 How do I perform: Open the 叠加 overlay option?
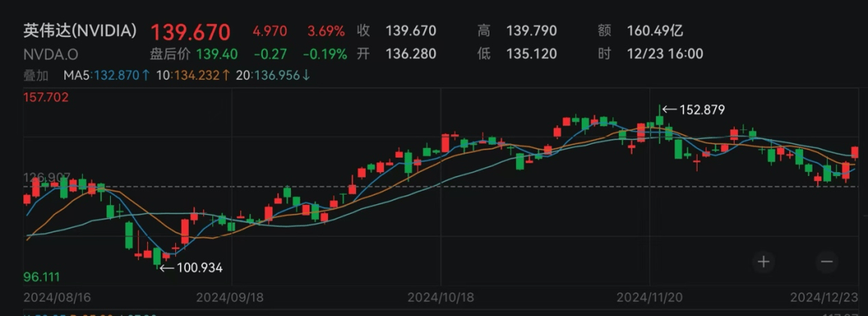[x=35, y=76]
